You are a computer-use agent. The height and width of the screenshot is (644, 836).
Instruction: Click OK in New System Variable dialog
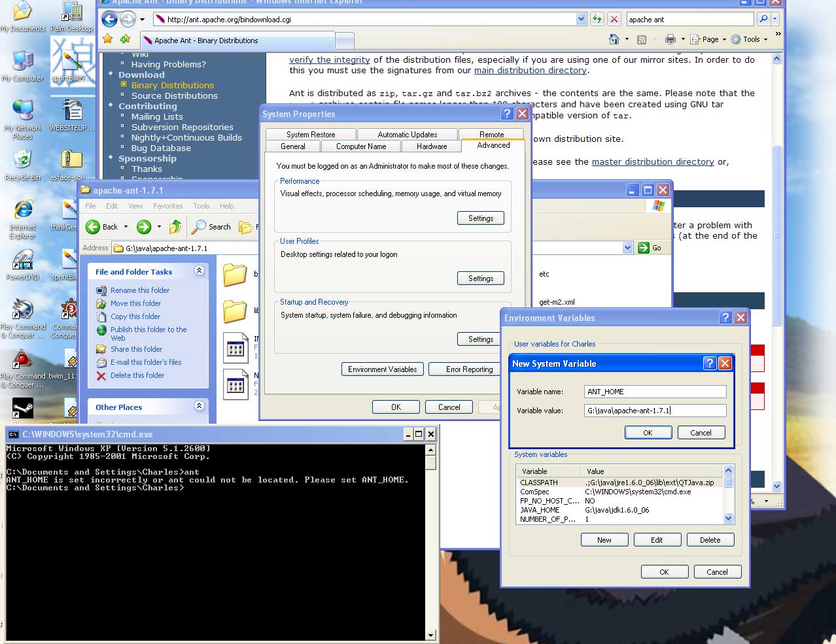click(648, 433)
